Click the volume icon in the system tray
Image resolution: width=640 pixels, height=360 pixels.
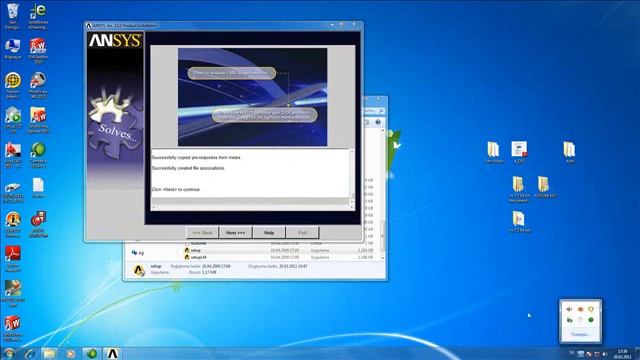[605, 354]
